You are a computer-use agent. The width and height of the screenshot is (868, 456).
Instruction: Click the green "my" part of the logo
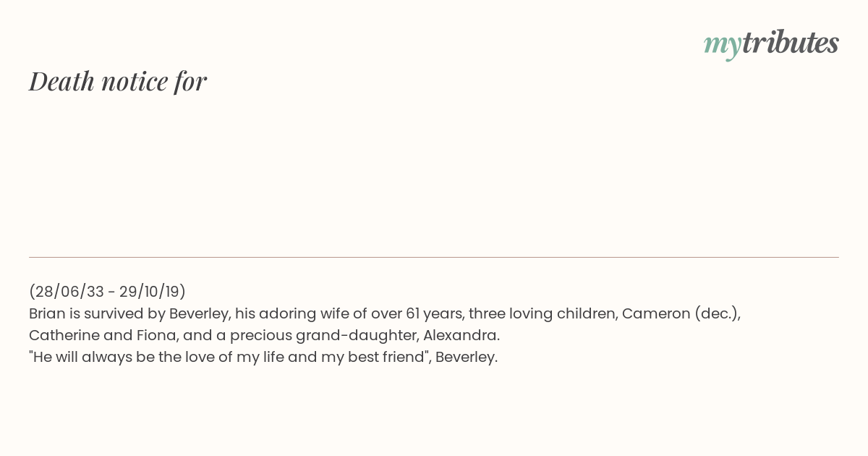(722, 46)
